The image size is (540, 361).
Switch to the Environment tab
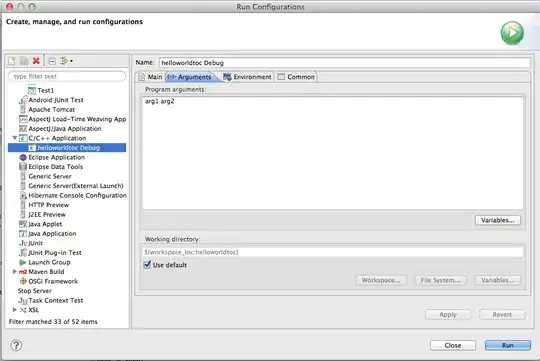click(x=248, y=77)
